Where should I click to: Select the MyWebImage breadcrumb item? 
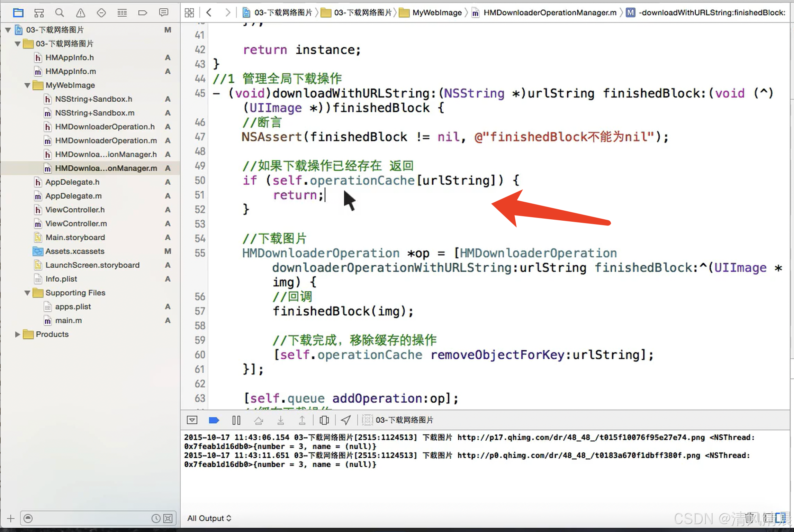click(x=437, y=13)
